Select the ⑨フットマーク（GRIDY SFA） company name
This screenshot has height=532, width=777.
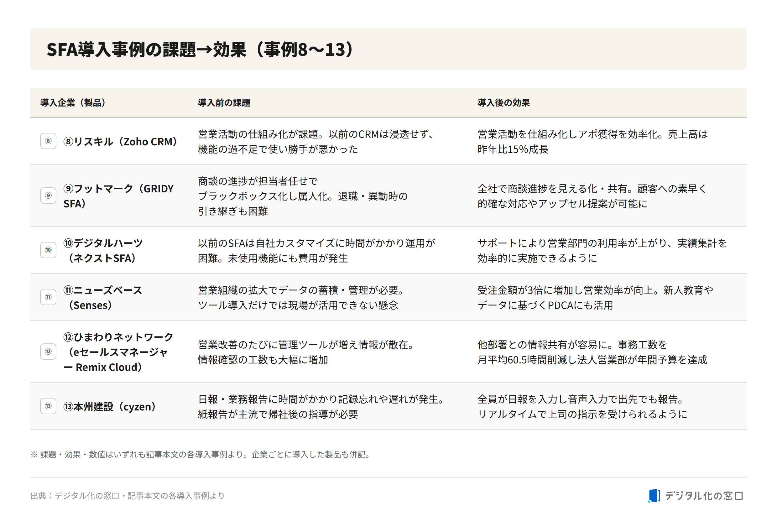point(119,196)
